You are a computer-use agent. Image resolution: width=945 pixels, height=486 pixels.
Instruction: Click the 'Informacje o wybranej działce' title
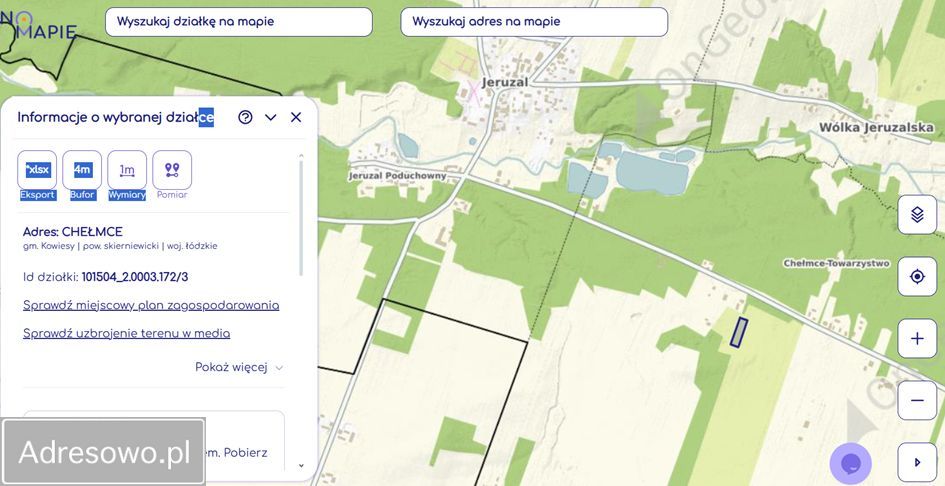point(116,118)
